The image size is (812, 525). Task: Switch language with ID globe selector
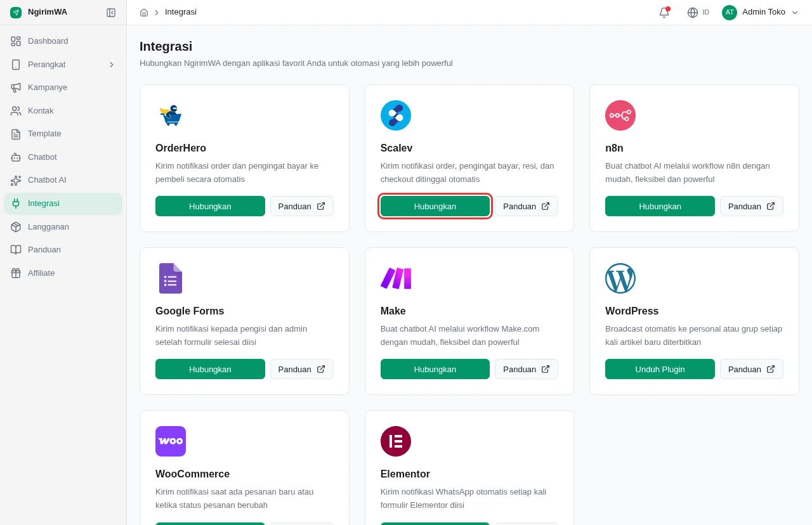coord(698,12)
